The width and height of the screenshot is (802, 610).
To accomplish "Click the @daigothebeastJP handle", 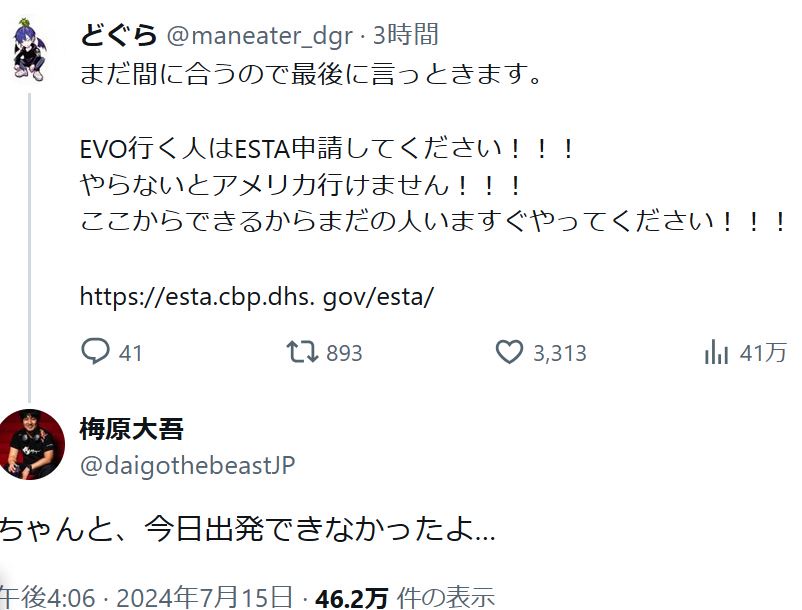I will click(188, 466).
